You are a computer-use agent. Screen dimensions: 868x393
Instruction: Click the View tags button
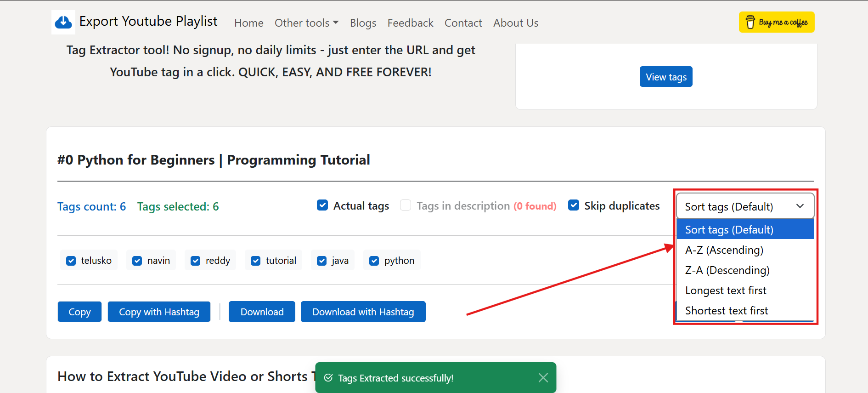click(666, 77)
